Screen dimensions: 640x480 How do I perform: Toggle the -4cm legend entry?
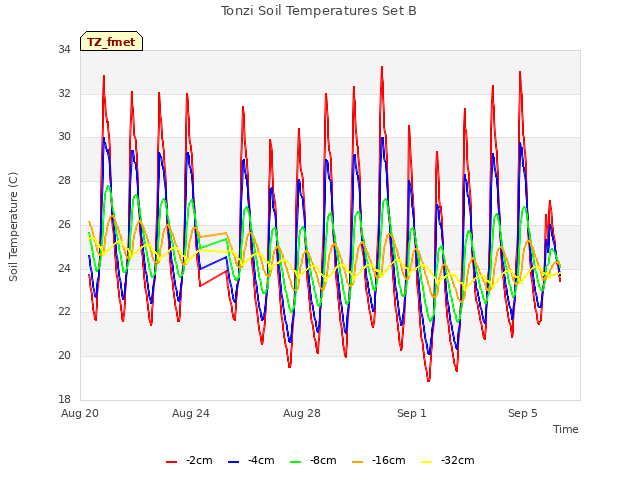coord(251,461)
